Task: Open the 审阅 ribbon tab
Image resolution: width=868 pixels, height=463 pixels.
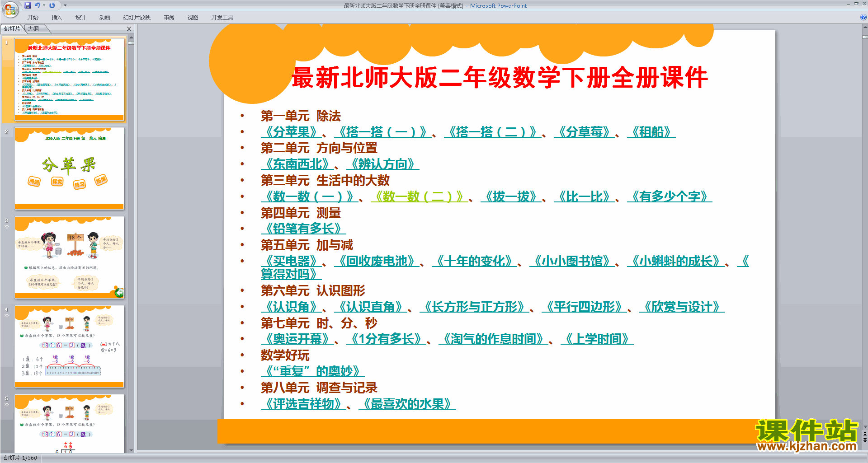Action: click(169, 18)
